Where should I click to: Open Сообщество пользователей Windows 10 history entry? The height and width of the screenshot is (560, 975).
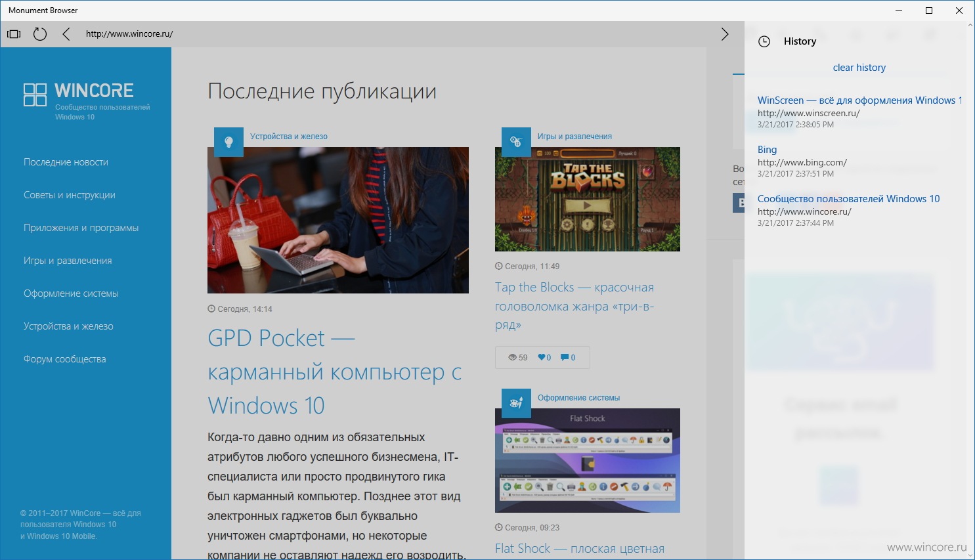click(848, 199)
